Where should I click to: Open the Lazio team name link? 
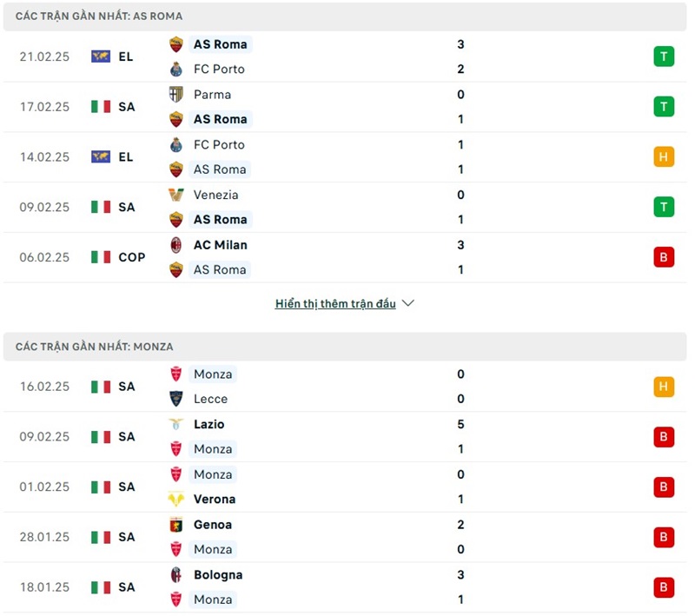pos(208,424)
